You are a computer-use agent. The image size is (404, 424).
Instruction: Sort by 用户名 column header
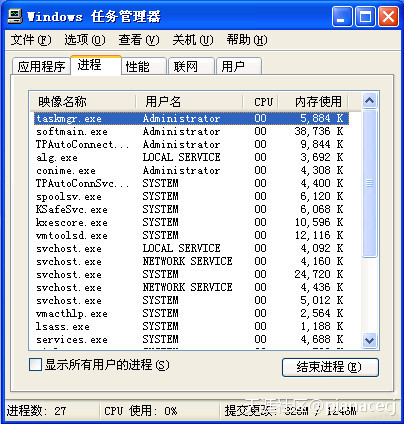point(189,101)
